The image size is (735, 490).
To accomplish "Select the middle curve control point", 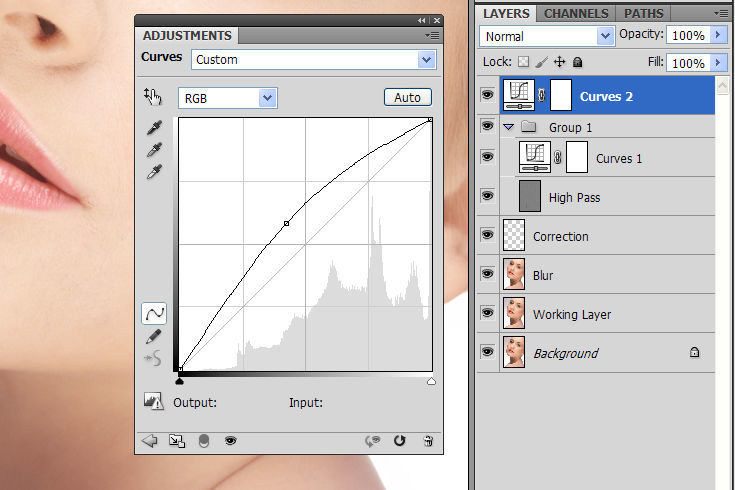I will coord(286,224).
